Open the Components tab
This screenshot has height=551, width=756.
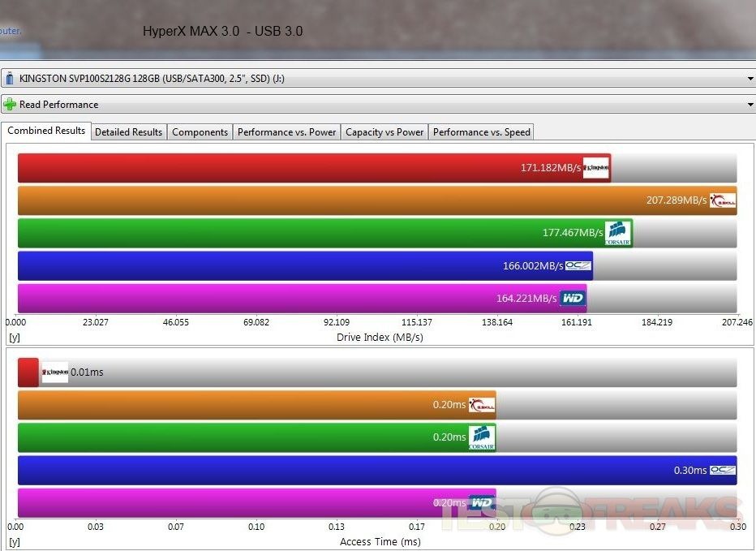tap(200, 132)
